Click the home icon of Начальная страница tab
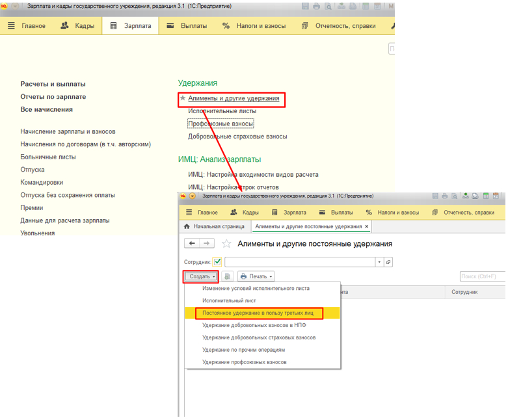The image size is (508, 420). tap(187, 226)
